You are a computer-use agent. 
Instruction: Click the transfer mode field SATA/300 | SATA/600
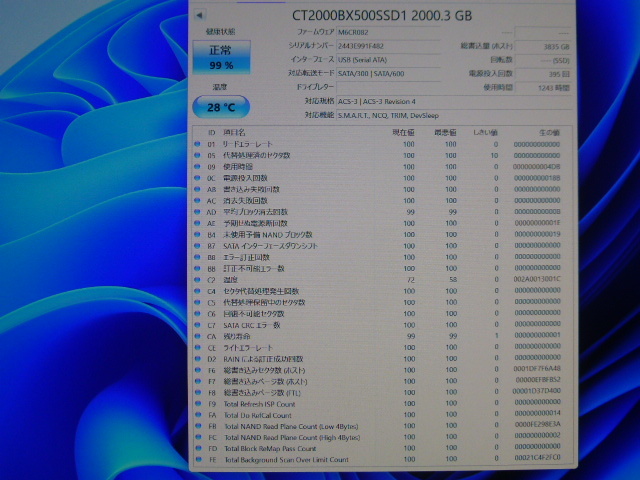[x=388, y=74]
